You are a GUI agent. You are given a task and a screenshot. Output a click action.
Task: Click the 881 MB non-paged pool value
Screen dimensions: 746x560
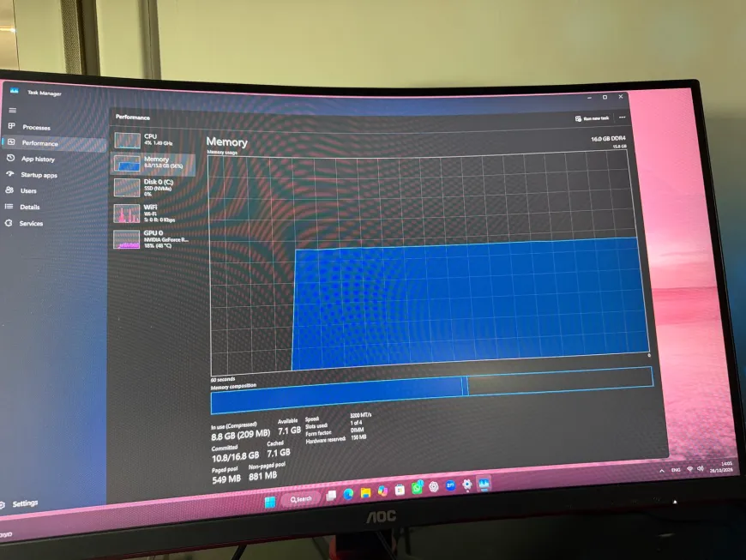[x=262, y=475]
